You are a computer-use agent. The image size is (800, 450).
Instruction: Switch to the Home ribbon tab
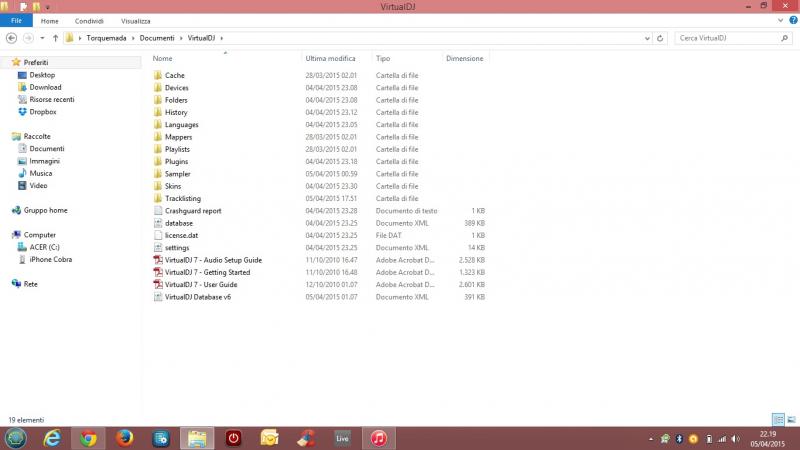pos(49,21)
